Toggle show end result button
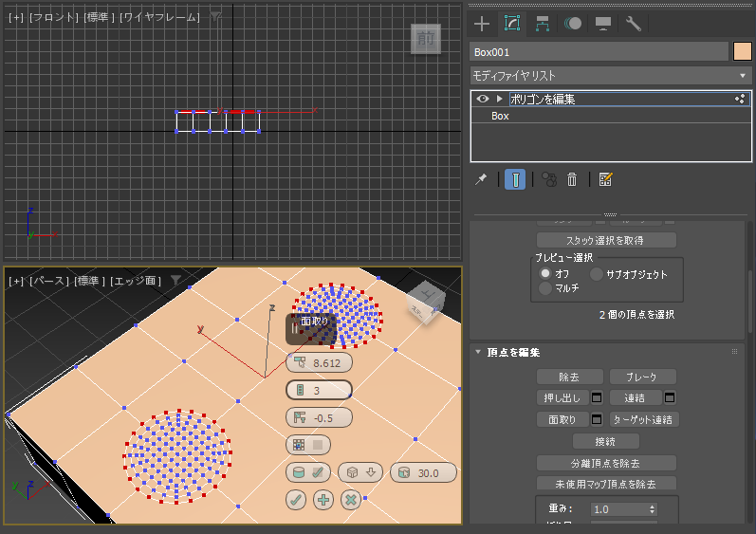This screenshot has width=756, height=534. pos(515,180)
